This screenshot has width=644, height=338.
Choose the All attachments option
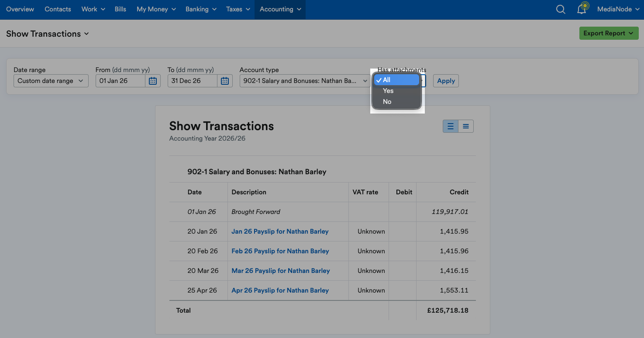[x=396, y=80]
